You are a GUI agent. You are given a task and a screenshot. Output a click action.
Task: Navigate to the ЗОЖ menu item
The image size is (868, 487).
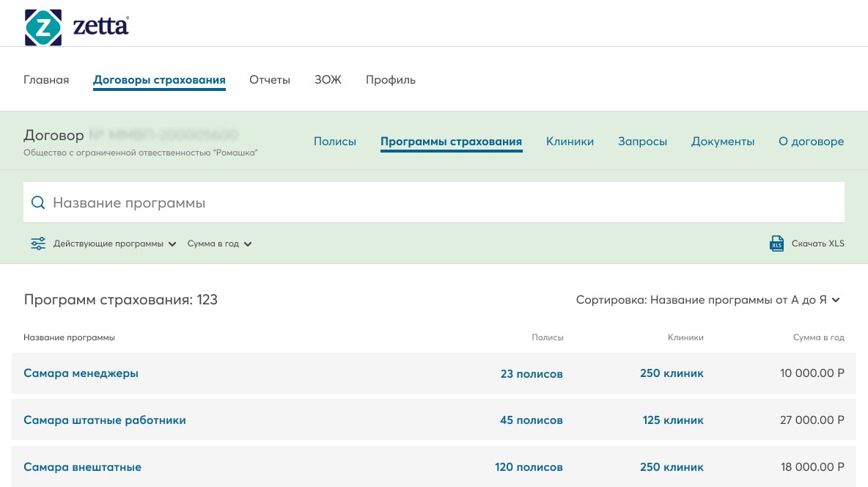click(x=328, y=80)
